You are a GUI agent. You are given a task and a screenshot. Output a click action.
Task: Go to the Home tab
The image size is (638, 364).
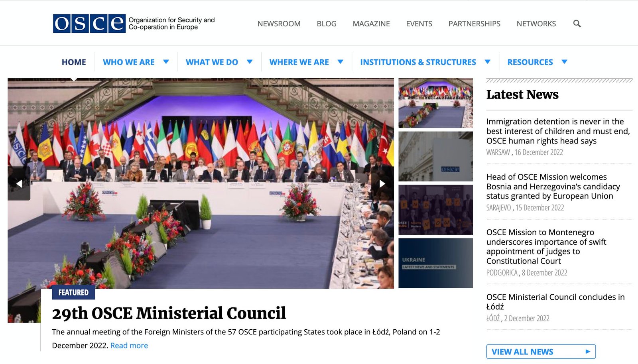coord(74,62)
